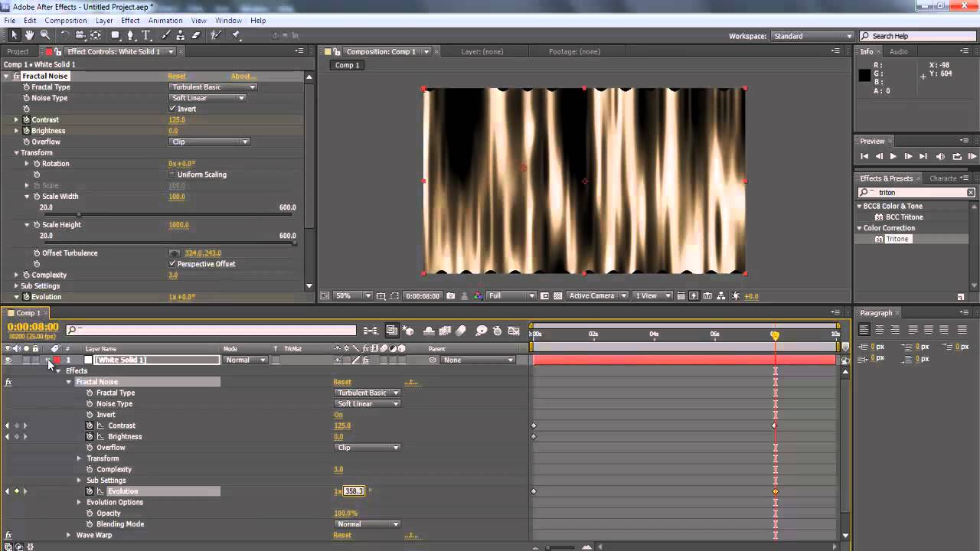Select the Pen tool
Viewport: 980px width, 551px height.
coord(130,35)
